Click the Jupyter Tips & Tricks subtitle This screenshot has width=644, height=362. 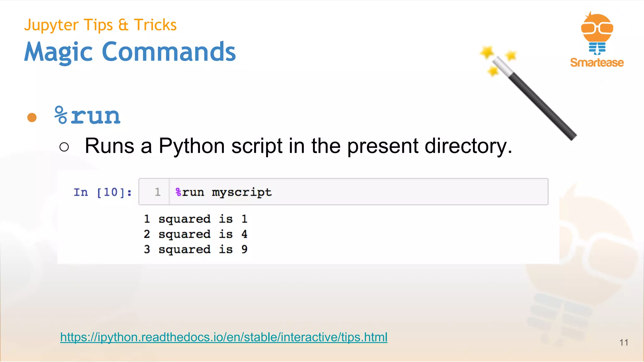(100, 25)
